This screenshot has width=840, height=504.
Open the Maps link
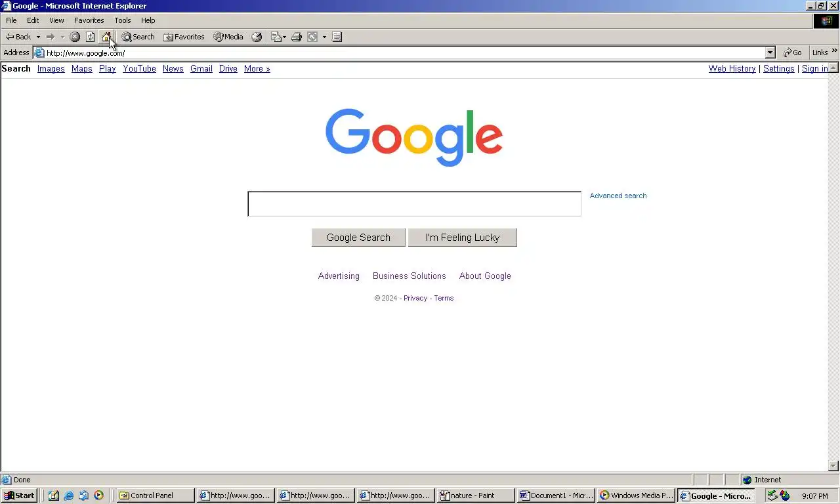point(82,68)
